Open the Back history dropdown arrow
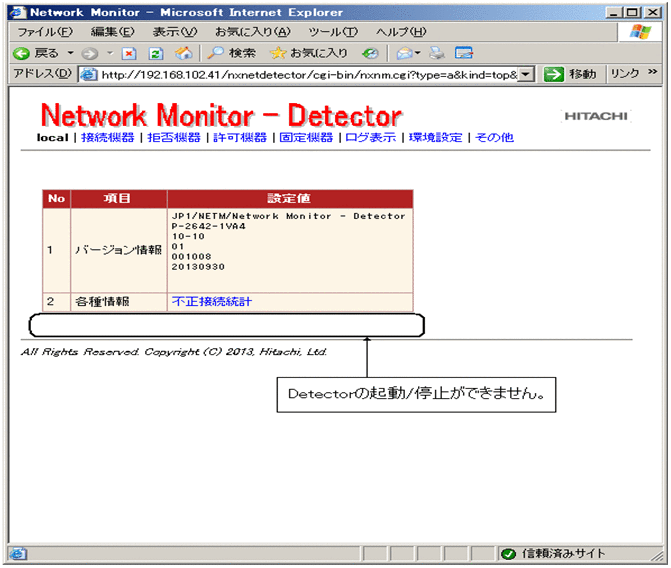The image size is (671, 568). [x=70, y=53]
